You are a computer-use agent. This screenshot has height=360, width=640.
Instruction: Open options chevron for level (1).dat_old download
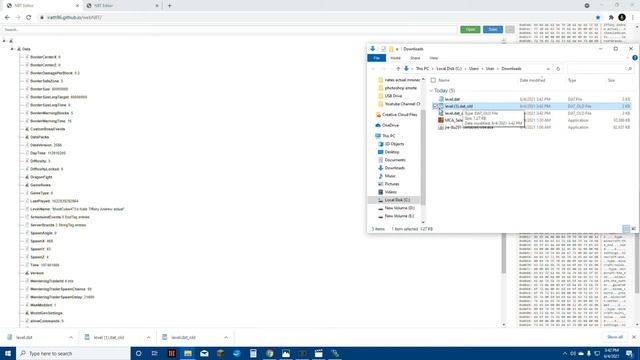tap(148, 338)
